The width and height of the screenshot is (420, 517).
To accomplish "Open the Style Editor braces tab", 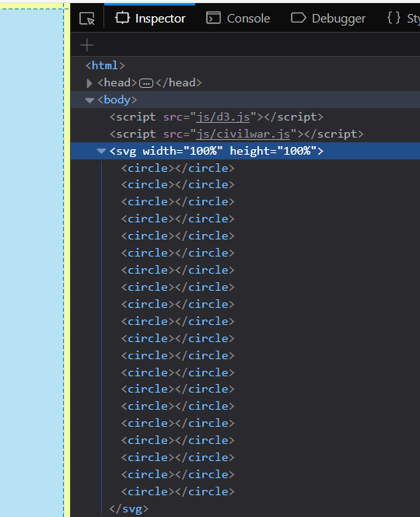I will 403,19.
